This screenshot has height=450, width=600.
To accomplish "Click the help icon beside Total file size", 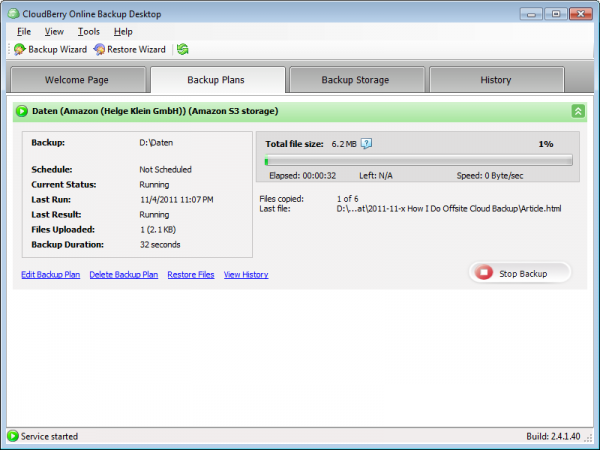I will tap(366, 143).
